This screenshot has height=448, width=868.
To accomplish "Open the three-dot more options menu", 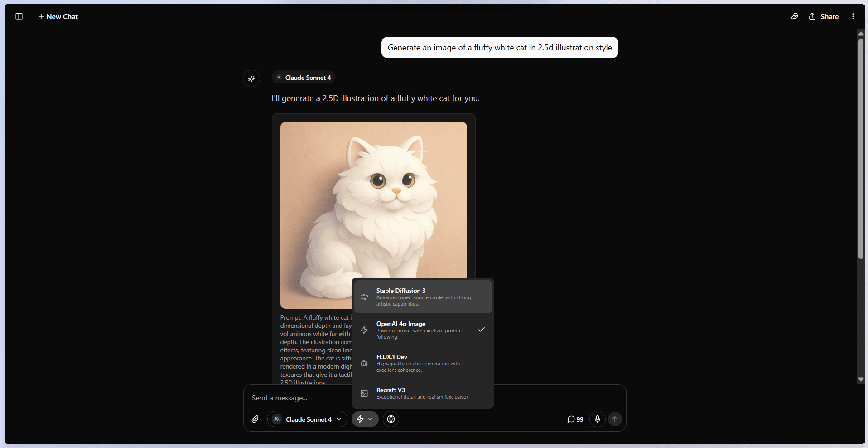I will pos(853,16).
